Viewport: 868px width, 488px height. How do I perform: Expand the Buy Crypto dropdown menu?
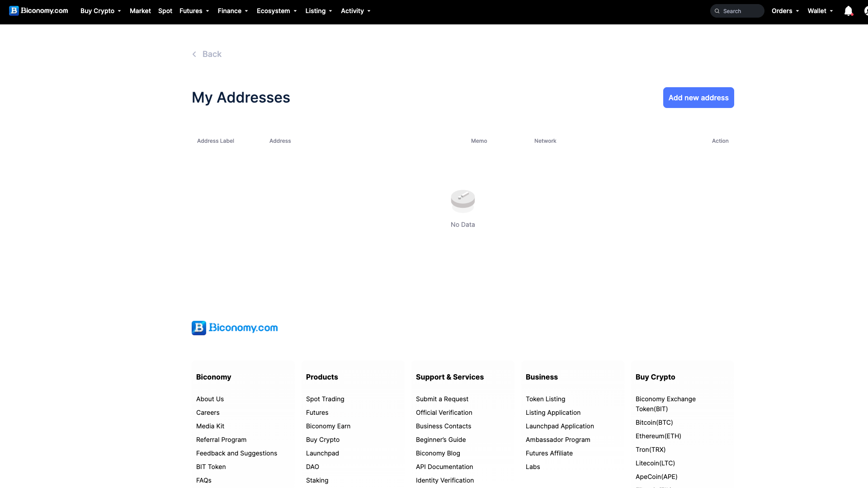pos(100,11)
